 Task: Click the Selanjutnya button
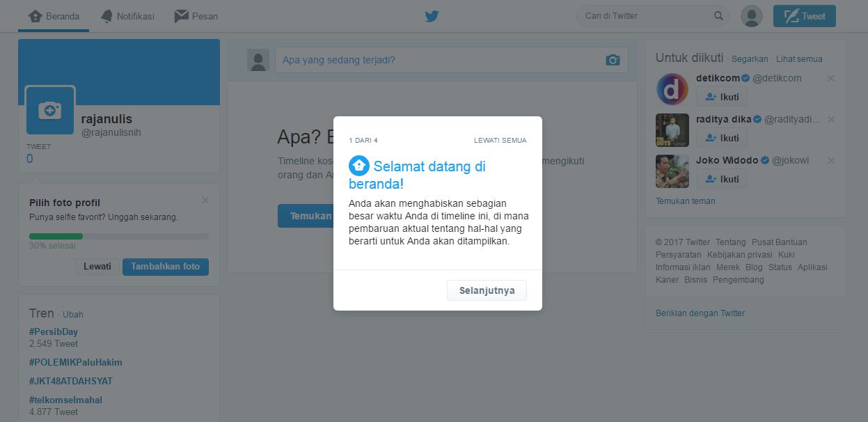(x=487, y=290)
